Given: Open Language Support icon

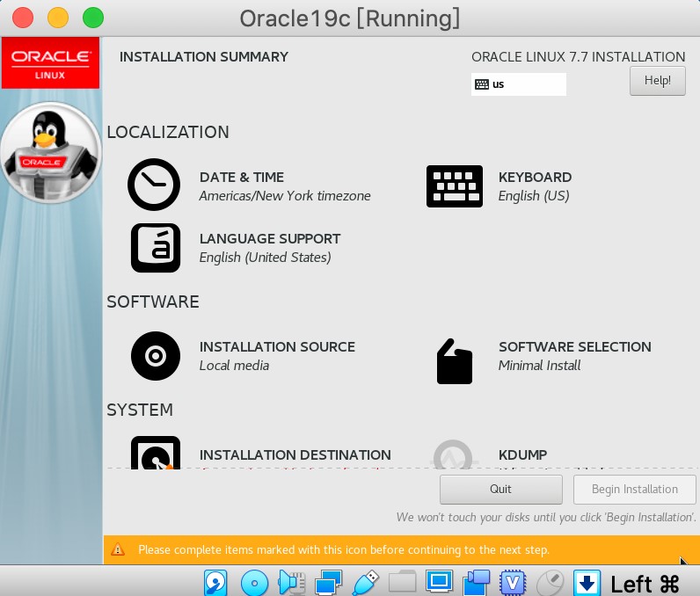Looking at the screenshot, I should [156, 248].
